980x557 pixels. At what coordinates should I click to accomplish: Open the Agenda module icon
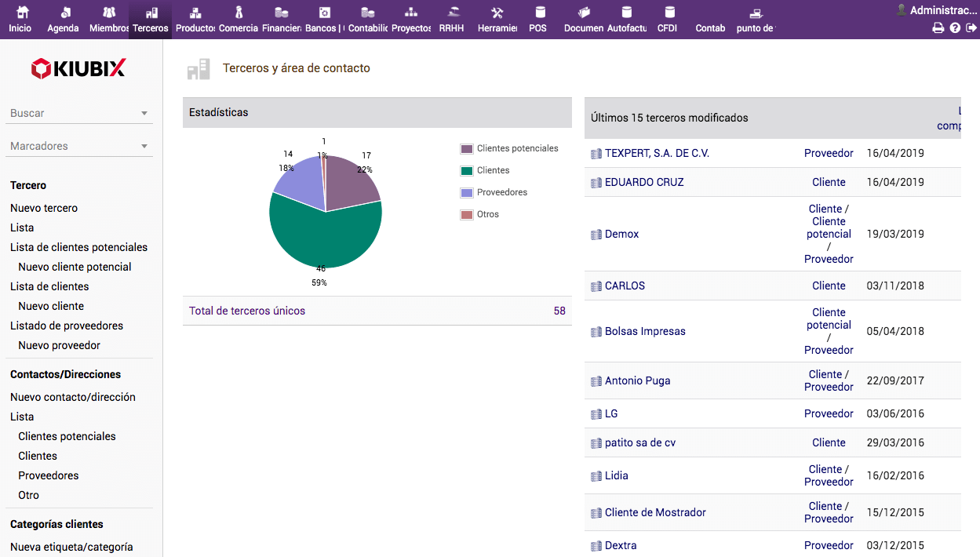click(64, 13)
